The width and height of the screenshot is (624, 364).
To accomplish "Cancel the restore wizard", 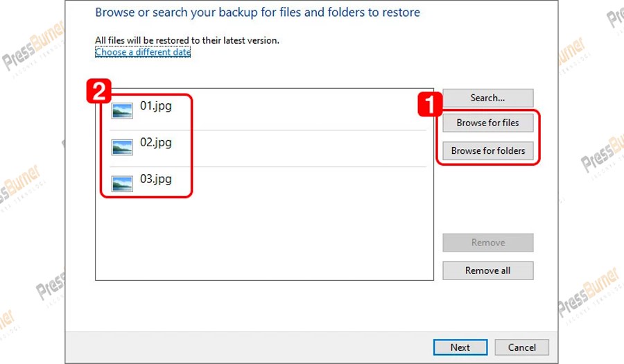I will click(521, 347).
